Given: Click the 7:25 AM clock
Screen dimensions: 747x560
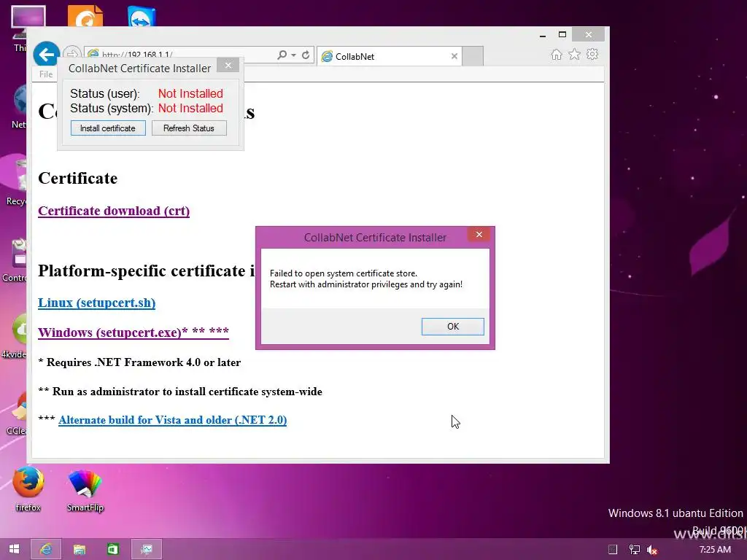Looking at the screenshot, I should (715, 550).
